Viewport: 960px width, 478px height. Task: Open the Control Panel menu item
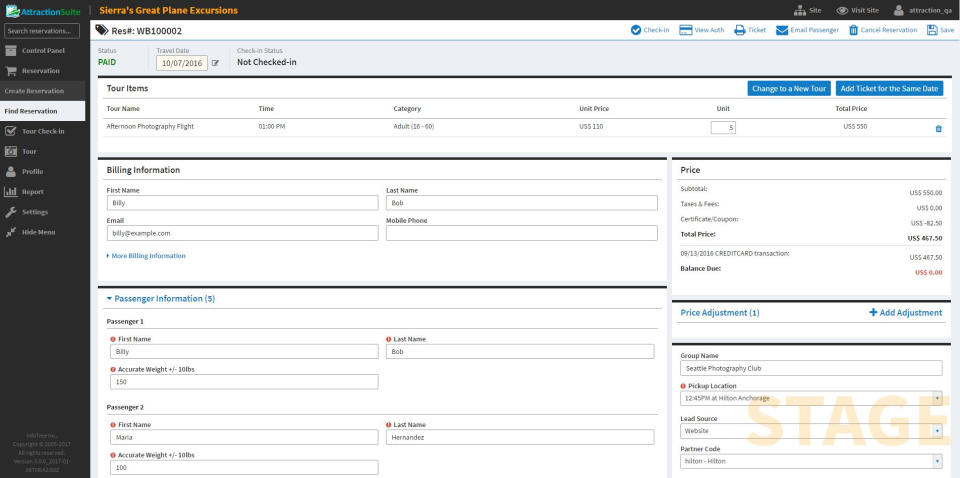point(43,50)
